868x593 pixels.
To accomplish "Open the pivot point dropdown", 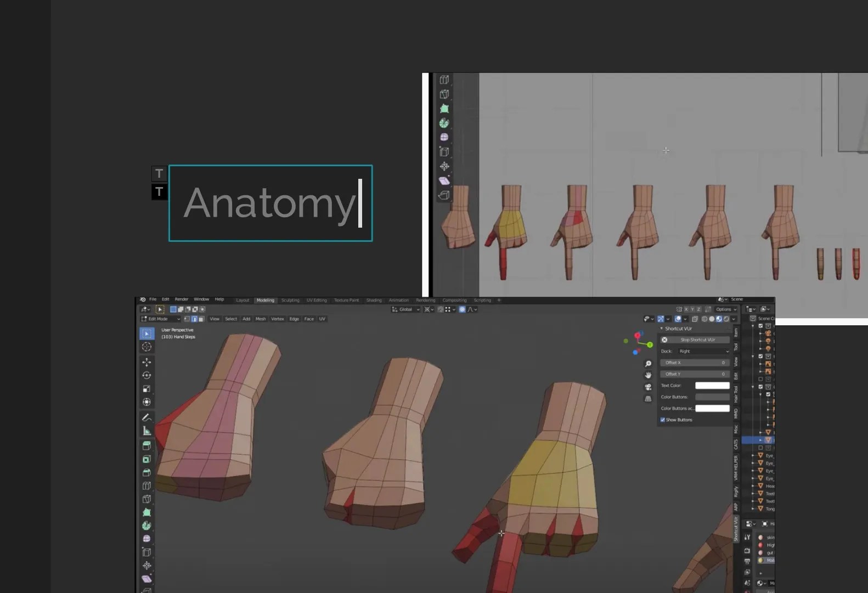I will [x=428, y=309].
